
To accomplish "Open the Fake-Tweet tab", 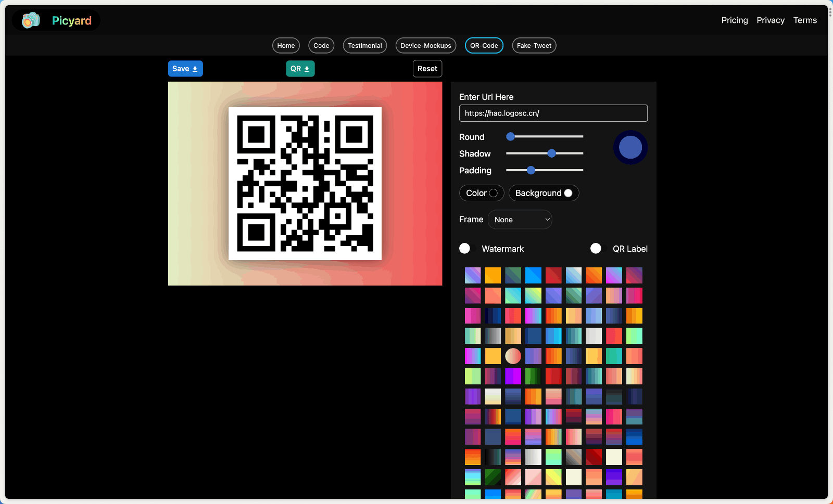I will 534,46.
